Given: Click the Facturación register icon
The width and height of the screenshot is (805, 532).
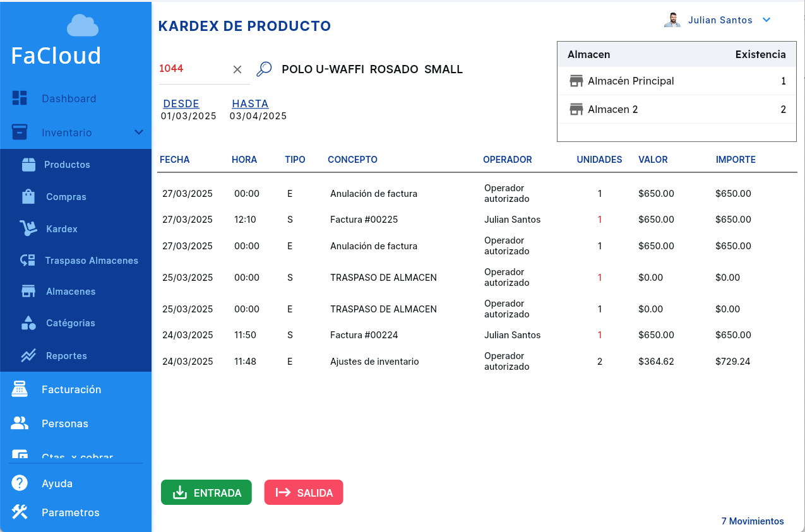Looking at the screenshot, I should point(20,389).
